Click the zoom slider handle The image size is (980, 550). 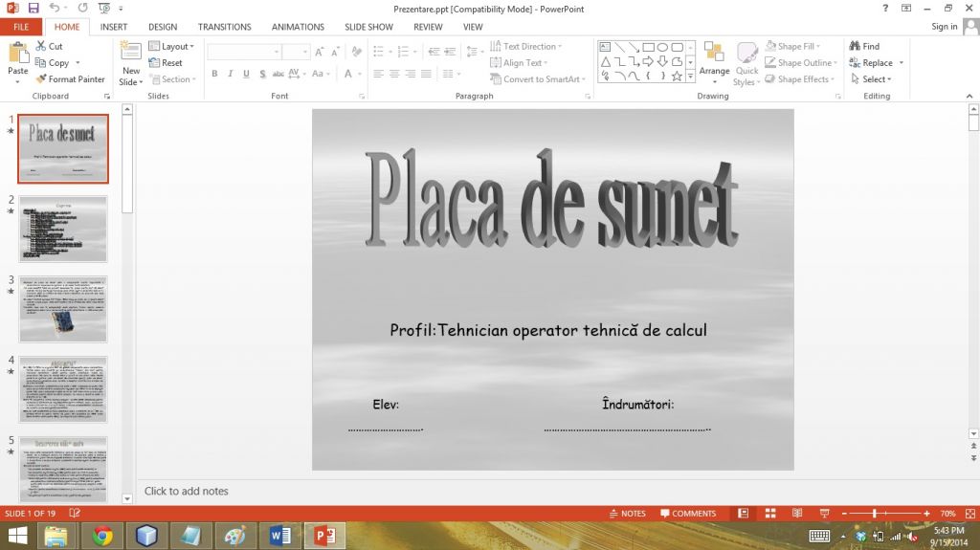click(x=875, y=514)
